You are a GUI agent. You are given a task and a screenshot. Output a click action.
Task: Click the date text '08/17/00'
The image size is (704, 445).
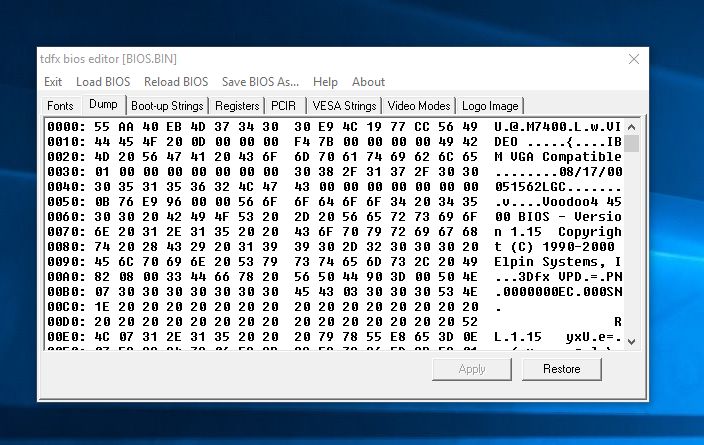(x=590, y=172)
